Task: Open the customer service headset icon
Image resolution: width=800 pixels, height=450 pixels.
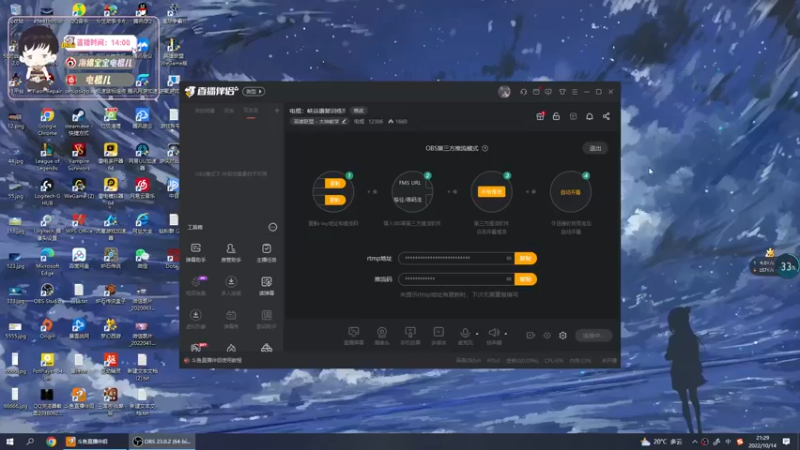Action: (523, 92)
